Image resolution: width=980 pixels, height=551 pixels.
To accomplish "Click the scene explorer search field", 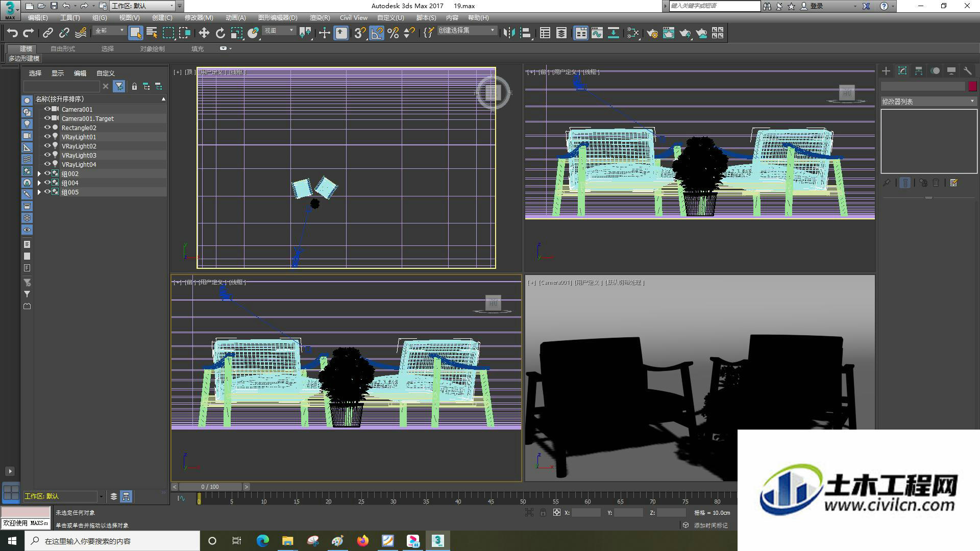I will pyautogui.click(x=61, y=86).
